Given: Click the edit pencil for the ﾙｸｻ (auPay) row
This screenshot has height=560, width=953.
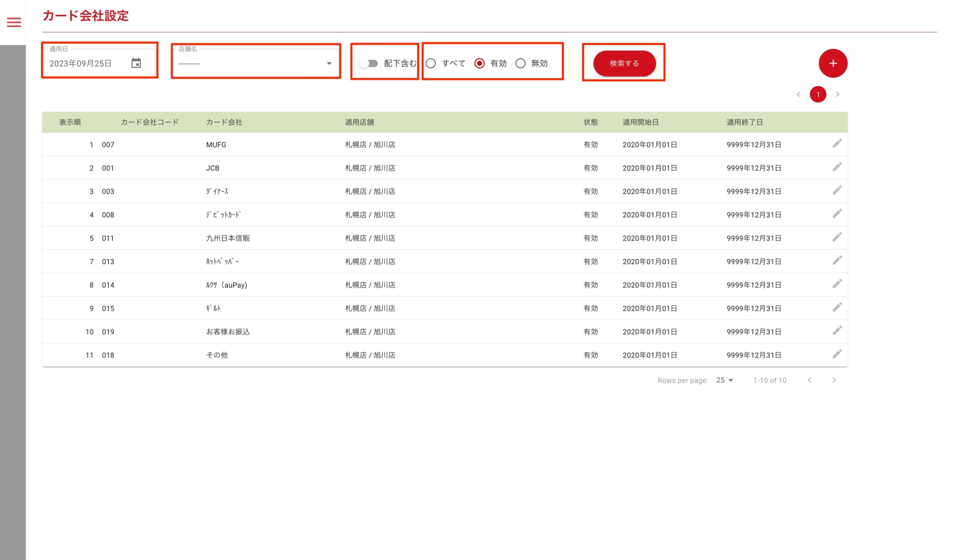Looking at the screenshot, I should coord(837,284).
